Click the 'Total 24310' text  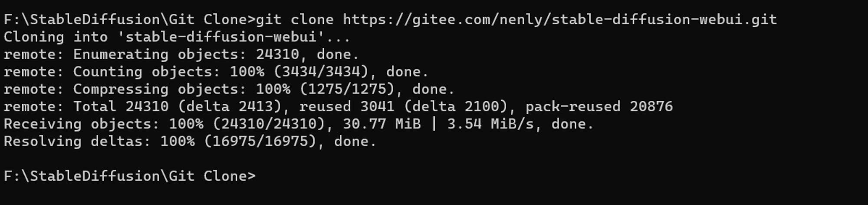(121, 106)
